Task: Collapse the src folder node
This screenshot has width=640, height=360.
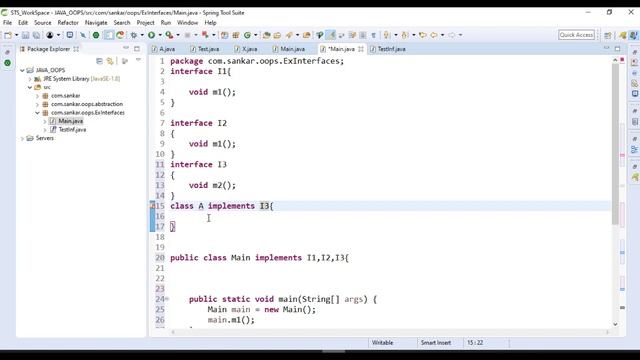Action: pos(30,87)
